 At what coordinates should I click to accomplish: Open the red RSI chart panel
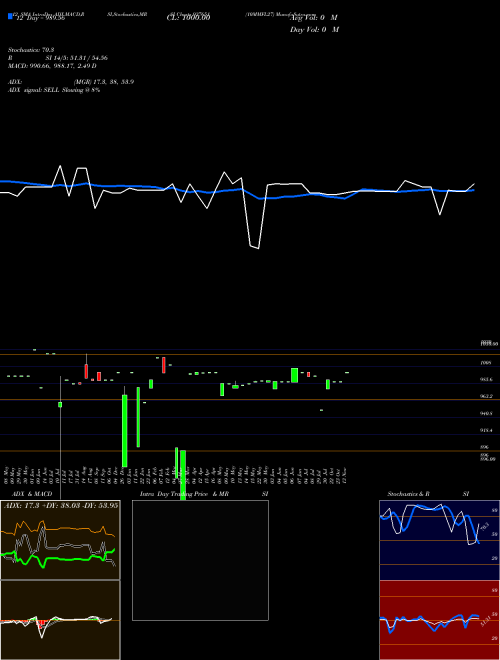(x=439, y=620)
